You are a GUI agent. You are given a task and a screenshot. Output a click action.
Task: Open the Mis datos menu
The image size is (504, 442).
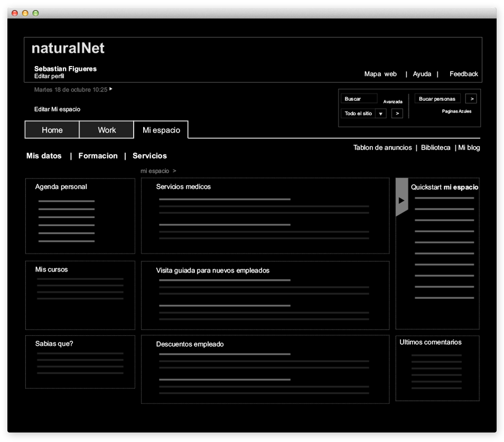point(44,156)
